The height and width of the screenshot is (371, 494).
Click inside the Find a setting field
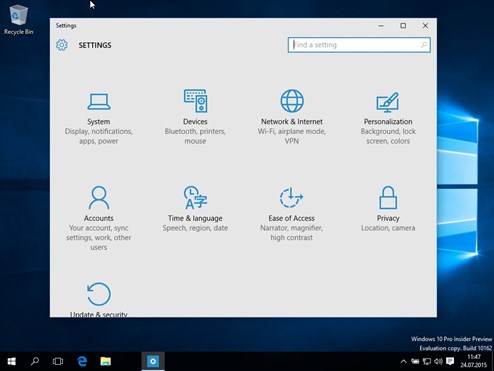pyautogui.click(x=359, y=45)
